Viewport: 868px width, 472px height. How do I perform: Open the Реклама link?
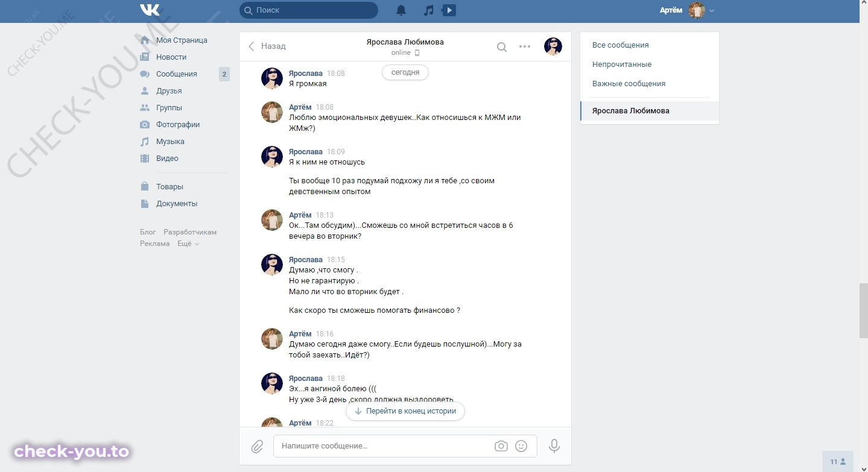click(155, 244)
